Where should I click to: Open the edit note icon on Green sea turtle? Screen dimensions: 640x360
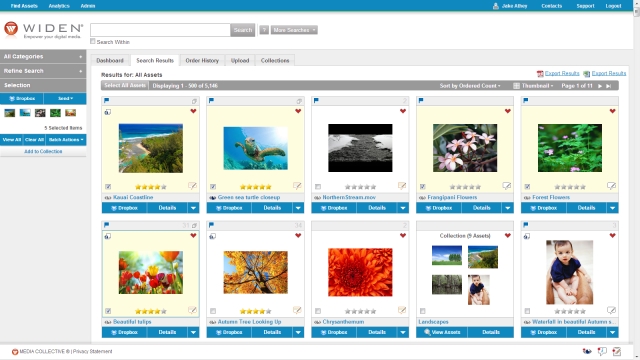click(x=297, y=186)
